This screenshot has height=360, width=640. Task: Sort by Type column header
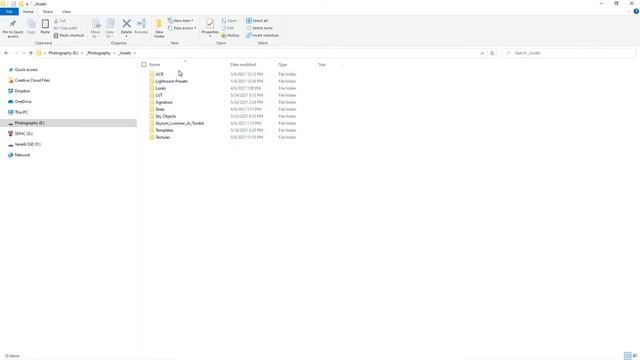(x=282, y=64)
